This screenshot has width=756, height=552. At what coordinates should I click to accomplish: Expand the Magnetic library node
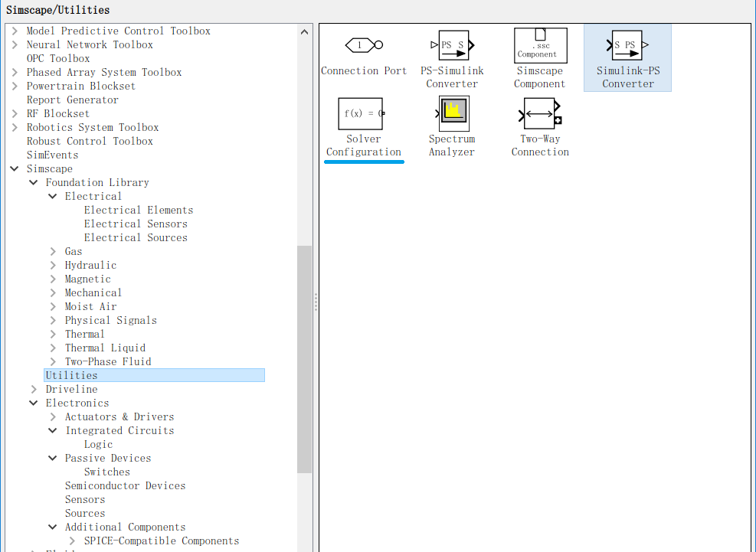(53, 279)
